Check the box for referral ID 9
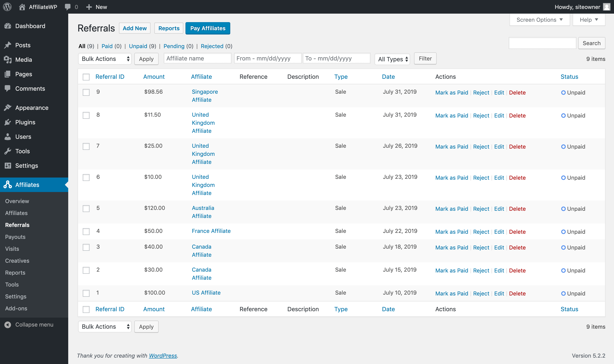This screenshot has height=364, width=614. tap(86, 92)
